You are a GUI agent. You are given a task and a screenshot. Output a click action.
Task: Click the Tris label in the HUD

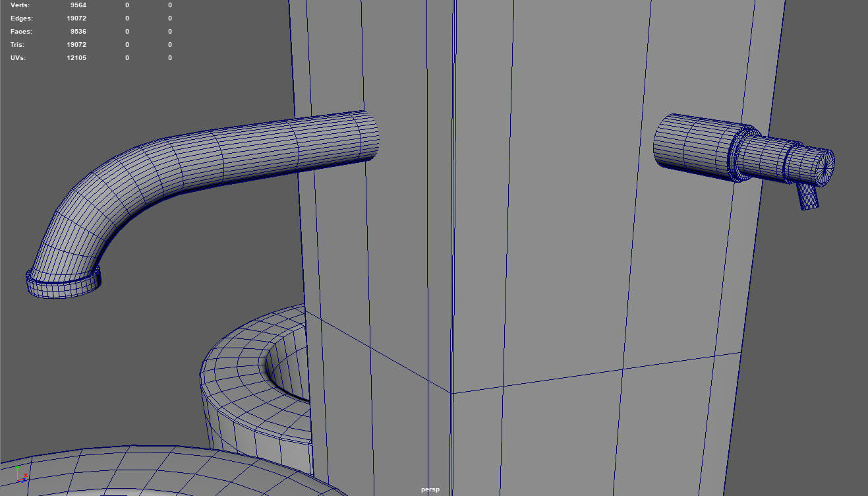click(18, 45)
